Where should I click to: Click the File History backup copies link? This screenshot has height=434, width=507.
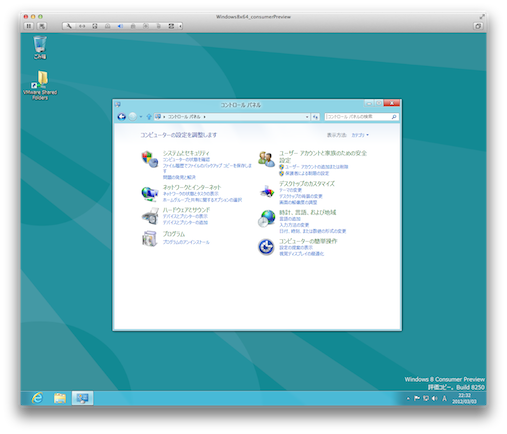tap(207, 168)
